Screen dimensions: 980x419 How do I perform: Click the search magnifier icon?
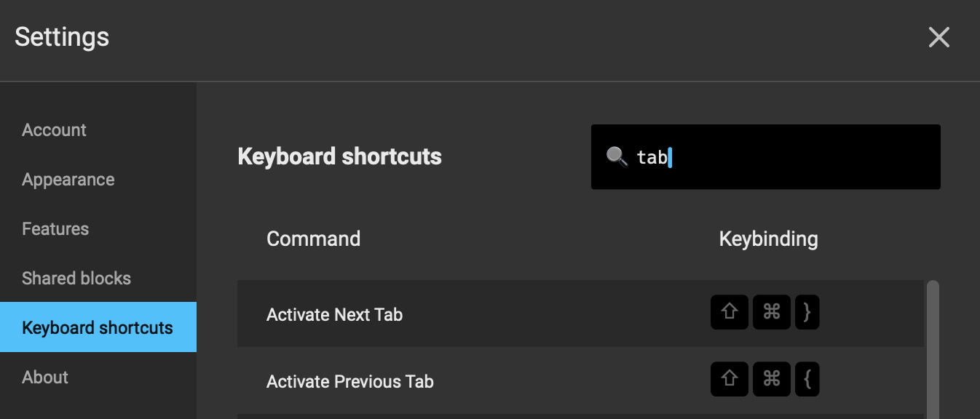[x=618, y=155]
